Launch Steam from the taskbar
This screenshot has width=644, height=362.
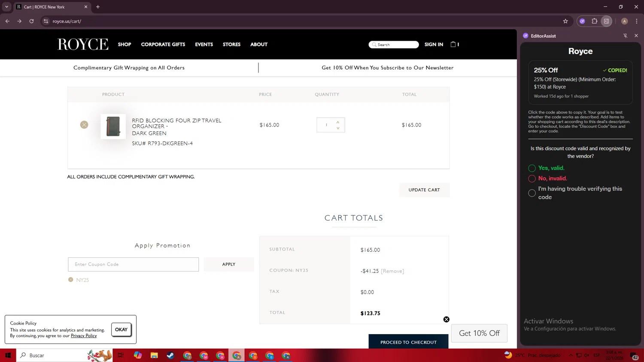[170, 355]
